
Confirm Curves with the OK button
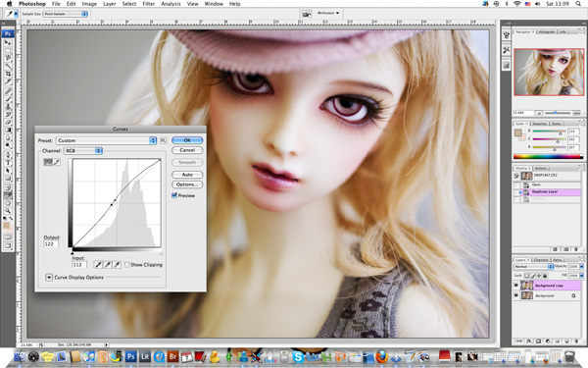click(x=187, y=140)
